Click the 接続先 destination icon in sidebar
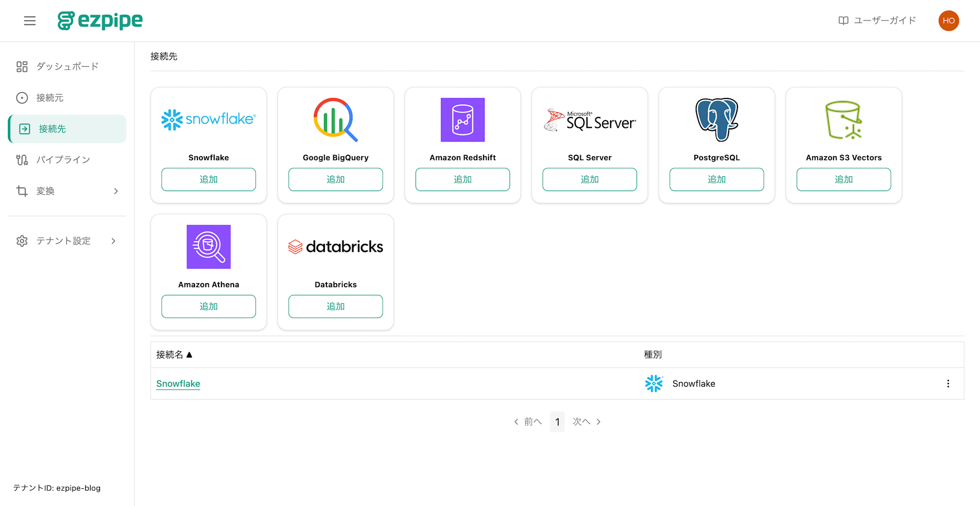This screenshot has height=506, width=980. pyautogui.click(x=24, y=129)
